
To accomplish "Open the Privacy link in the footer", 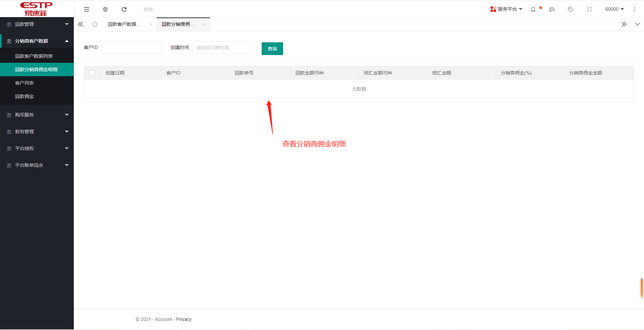I will pyautogui.click(x=184, y=319).
